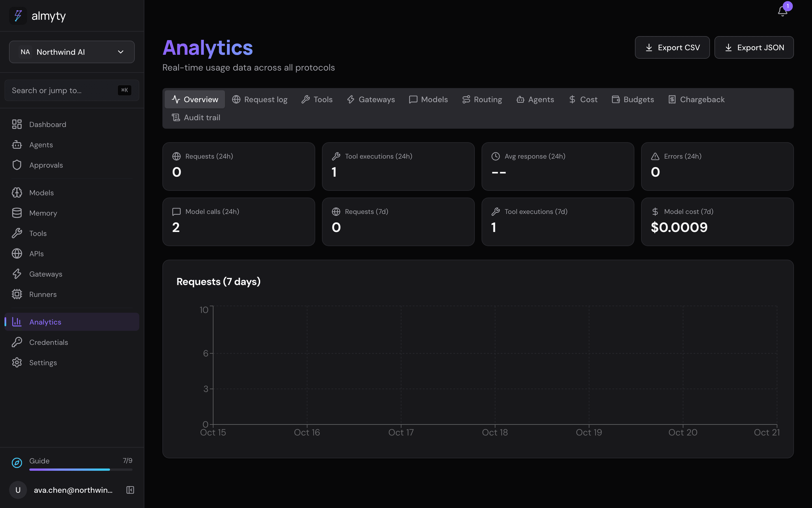This screenshot has height=508, width=812.
Task: Click the Errors (24h) card
Action: tap(717, 166)
